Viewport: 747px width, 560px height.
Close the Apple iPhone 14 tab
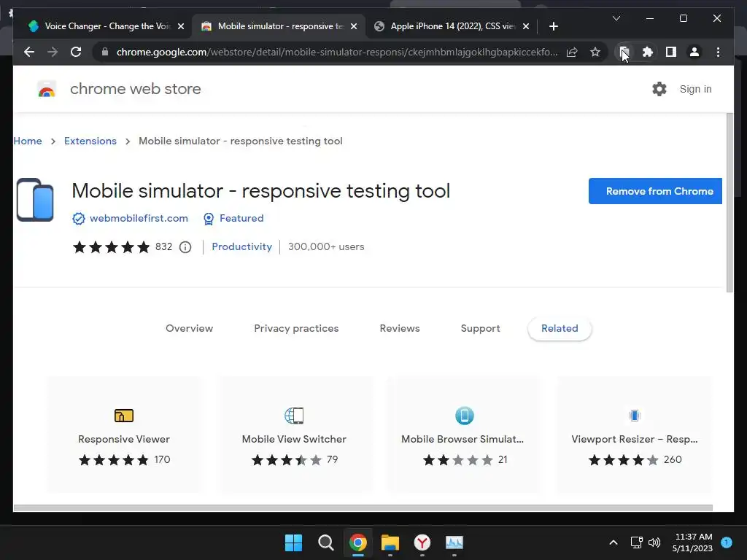pos(526,26)
